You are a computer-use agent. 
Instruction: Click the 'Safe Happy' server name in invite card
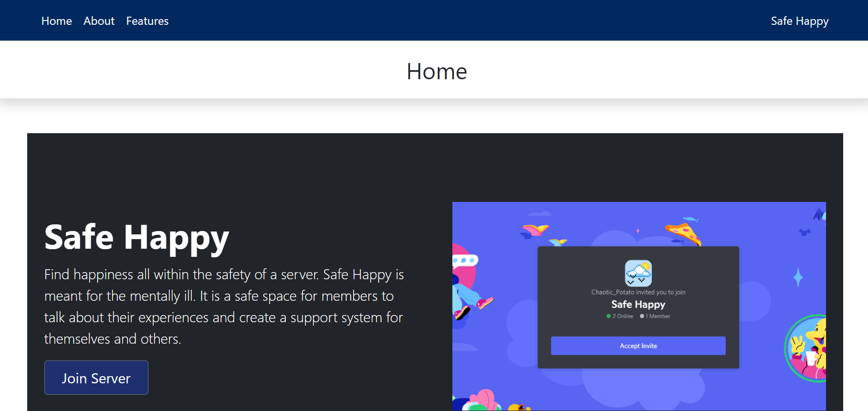638,305
